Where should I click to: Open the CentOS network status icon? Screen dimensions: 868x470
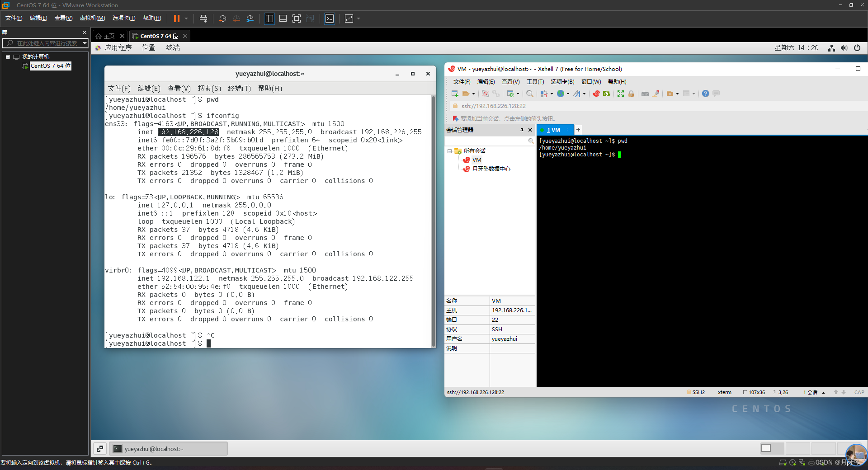tap(831, 48)
